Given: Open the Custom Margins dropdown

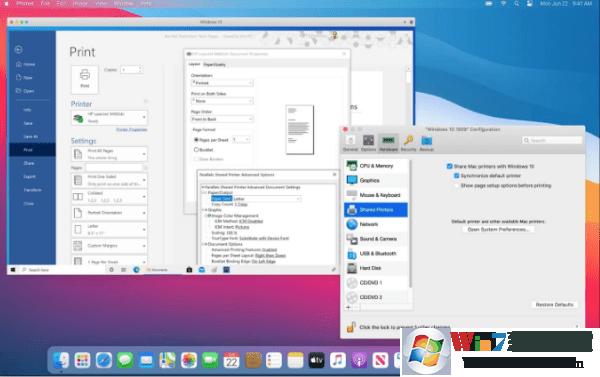Looking at the screenshot, I should point(109,246).
